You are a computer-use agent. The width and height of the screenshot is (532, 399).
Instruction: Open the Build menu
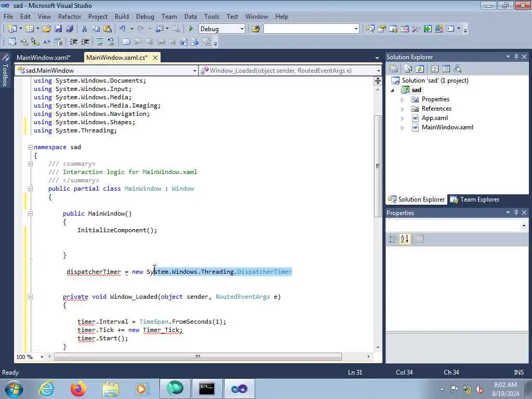coord(122,16)
